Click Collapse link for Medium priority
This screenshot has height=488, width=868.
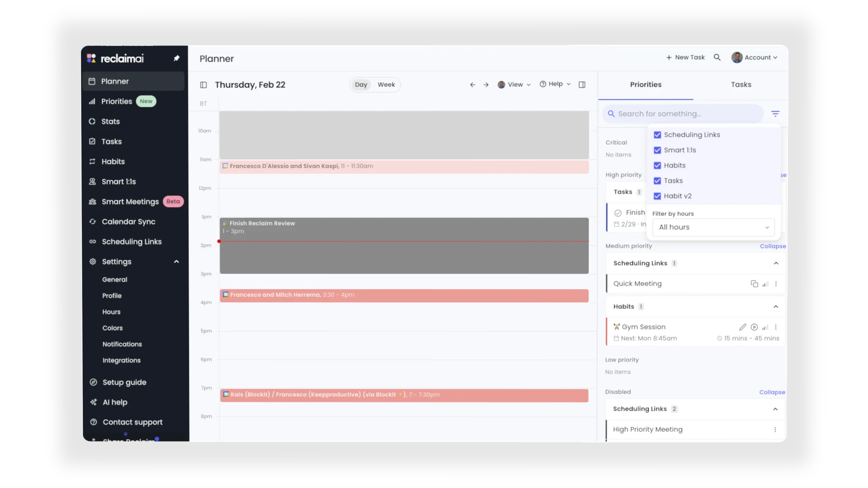(773, 246)
